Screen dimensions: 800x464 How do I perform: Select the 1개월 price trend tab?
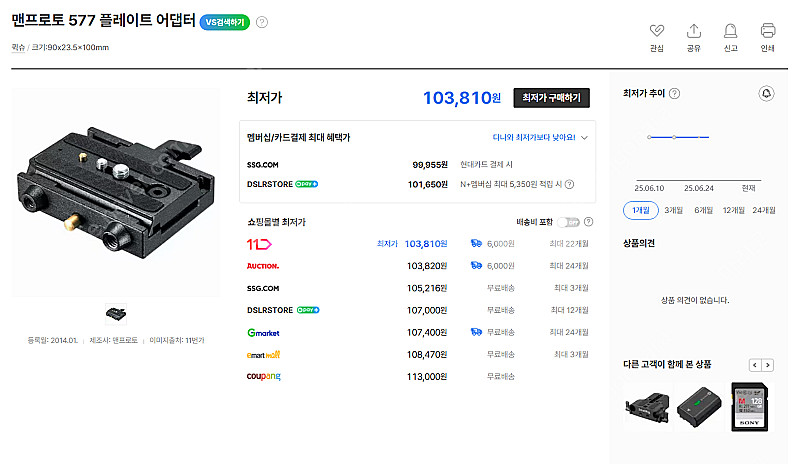coord(641,210)
